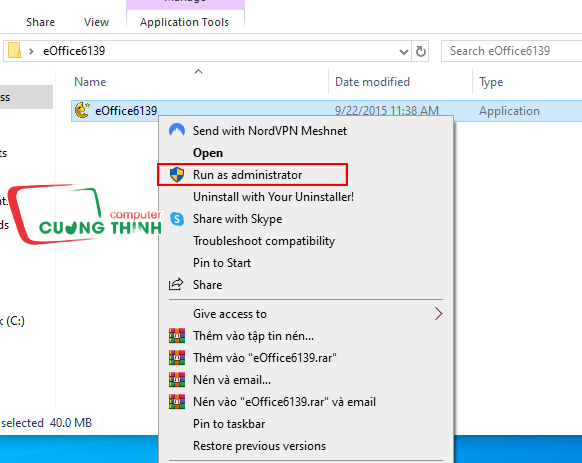The image size is (582, 463).
Task: Click the administrator shield icon
Action: pos(177,175)
